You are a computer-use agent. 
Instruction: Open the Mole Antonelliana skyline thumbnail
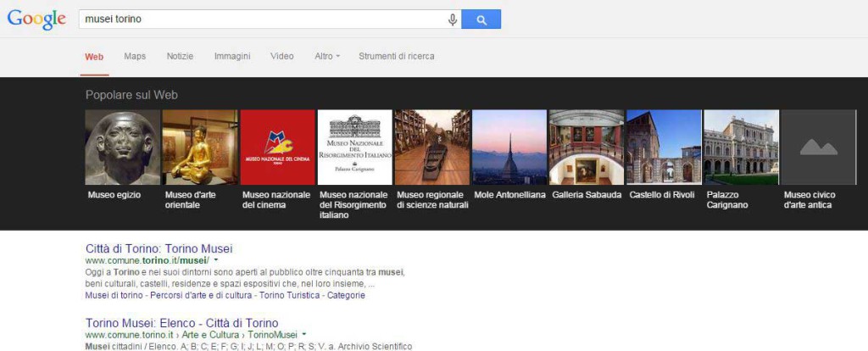coord(509,148)
